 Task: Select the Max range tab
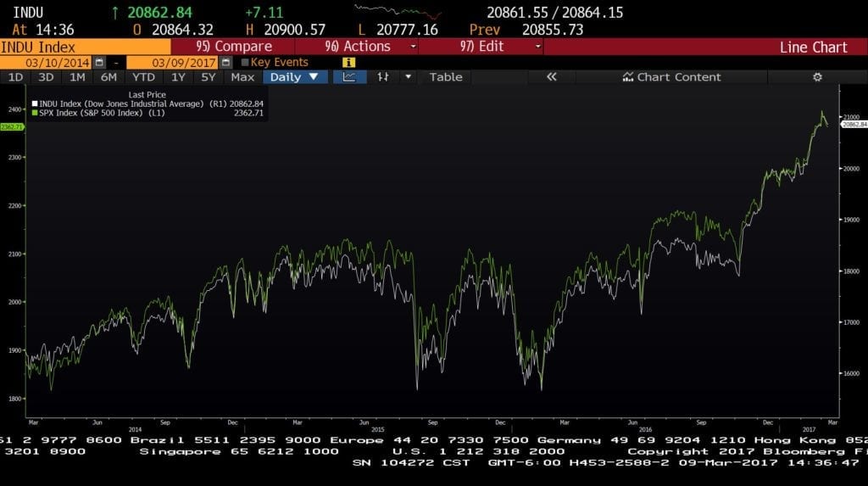(242, 77)
